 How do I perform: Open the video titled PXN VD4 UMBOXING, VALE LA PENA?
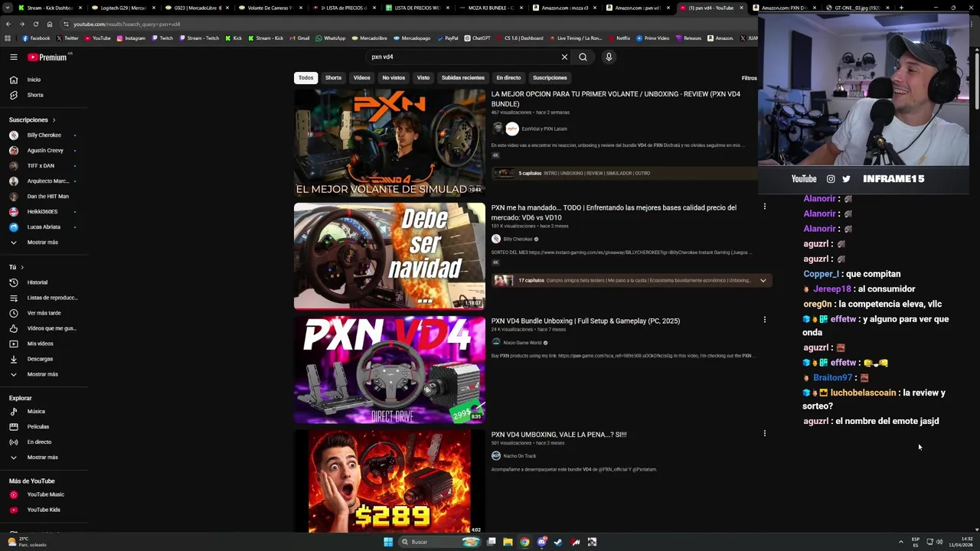[x=559, y=435]
